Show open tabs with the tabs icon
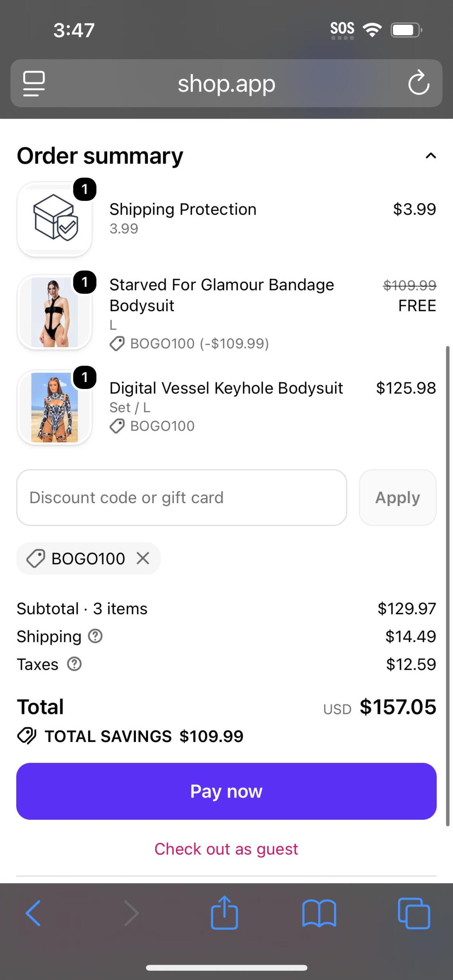453x980 pixels. (x=414, y=913)
